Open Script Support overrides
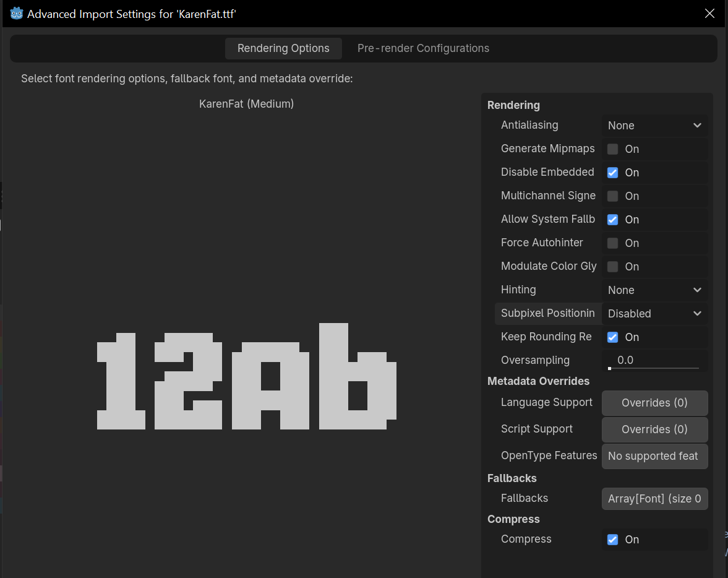 (654, 429)
